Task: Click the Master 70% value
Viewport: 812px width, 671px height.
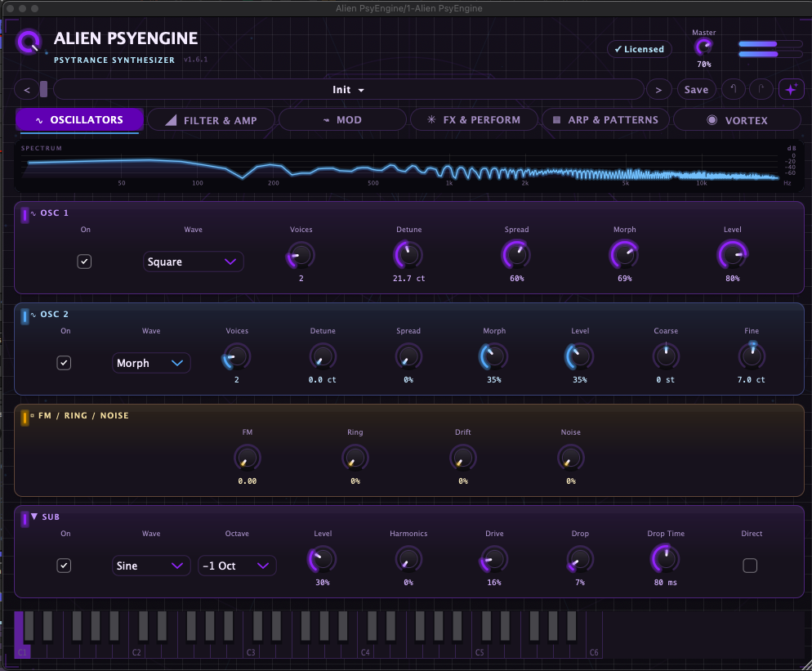Action: pos(704,65)
